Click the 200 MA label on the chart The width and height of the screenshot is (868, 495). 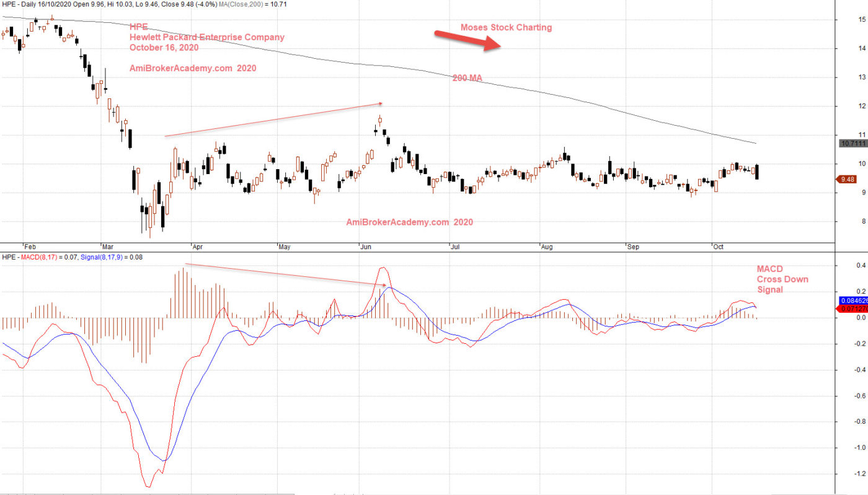[467, 78]
